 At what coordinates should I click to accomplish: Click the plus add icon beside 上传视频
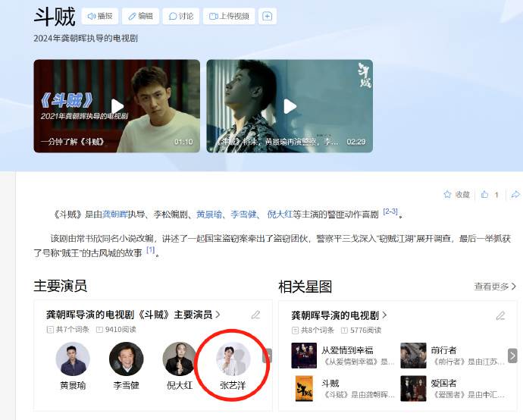coord(267,16)
